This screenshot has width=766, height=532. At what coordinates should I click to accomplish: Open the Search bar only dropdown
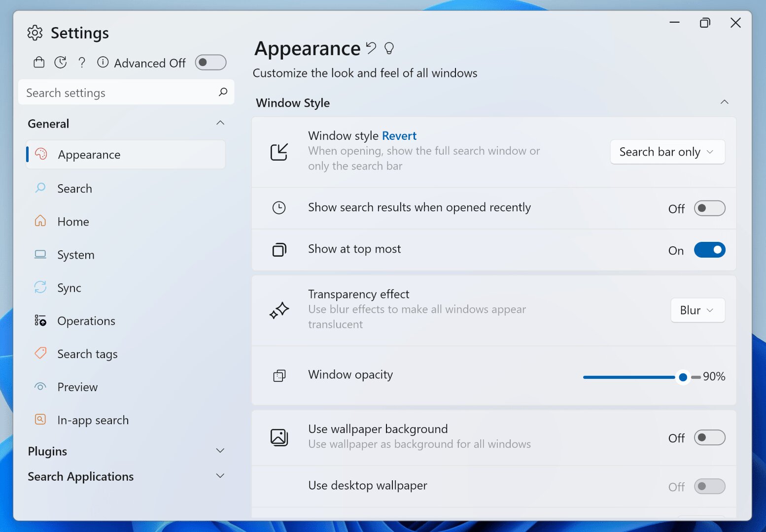tap(667, 152)
